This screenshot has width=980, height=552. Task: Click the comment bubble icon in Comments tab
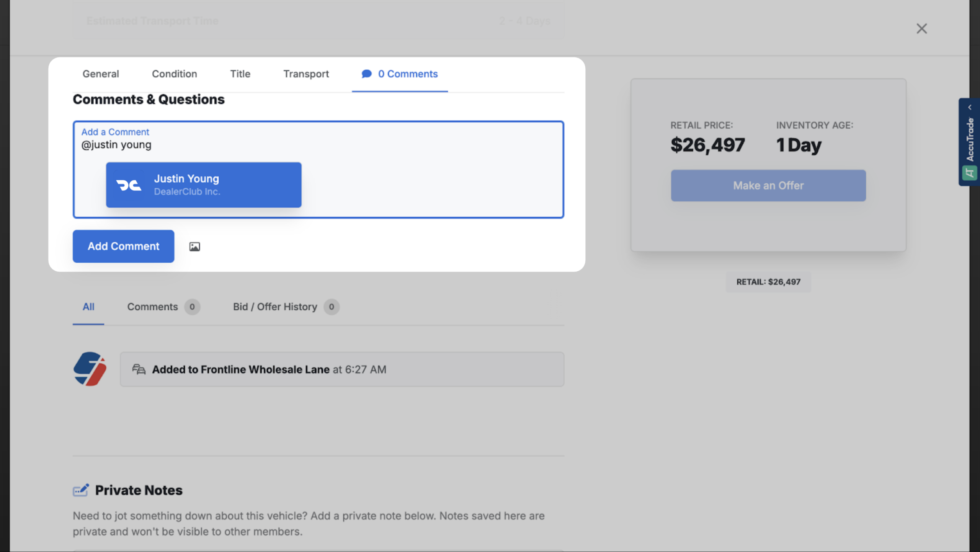pyautogui.click(x=366, y=73)
